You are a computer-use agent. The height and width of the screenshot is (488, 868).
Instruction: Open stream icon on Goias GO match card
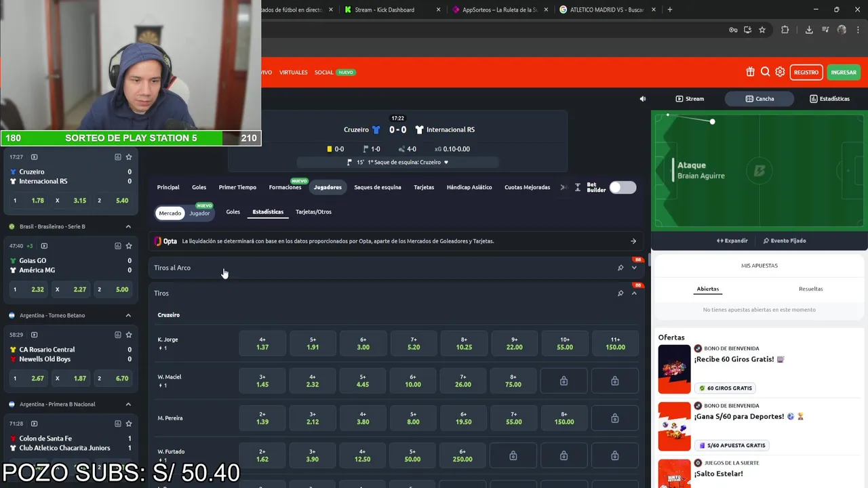(x=44, y=246)
